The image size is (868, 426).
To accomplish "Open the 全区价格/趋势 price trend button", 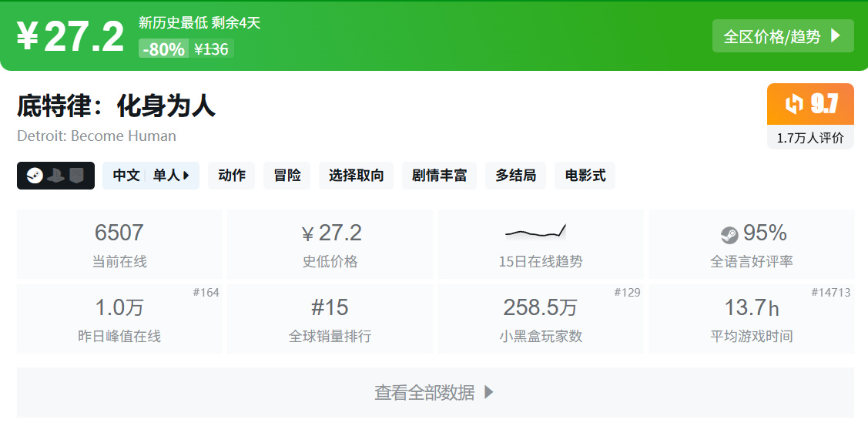I will coord(783,36).
